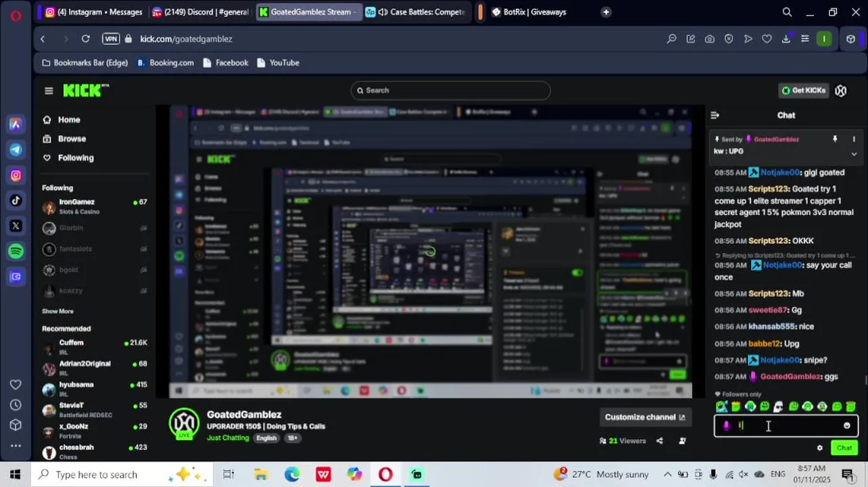Viewport: 868px width, 487px height.
Task: Open Spotify in the Opera sidebar
Action: coord(16,251)
